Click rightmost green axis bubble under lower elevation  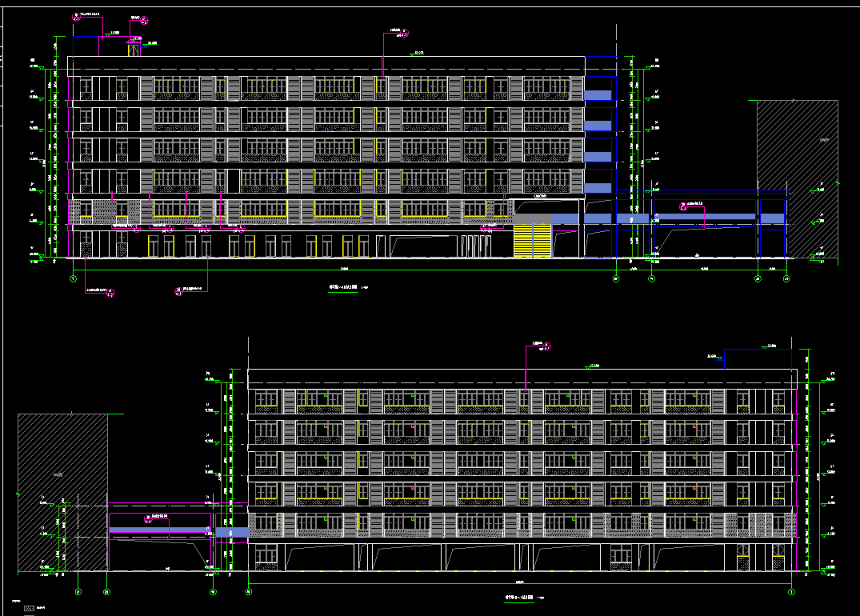click(791, 592)
